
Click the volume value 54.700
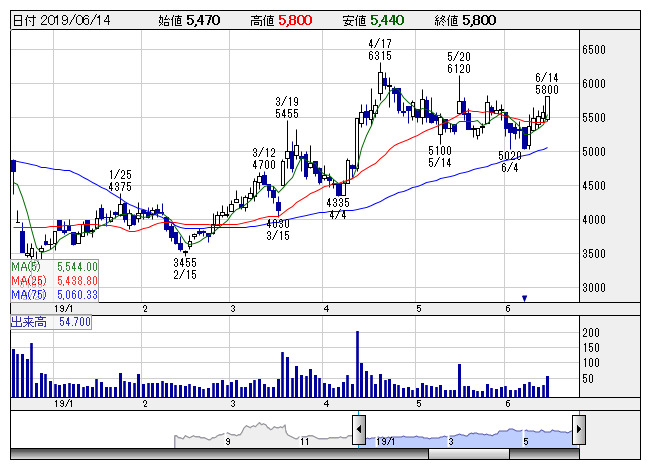(x=75, y=322)
